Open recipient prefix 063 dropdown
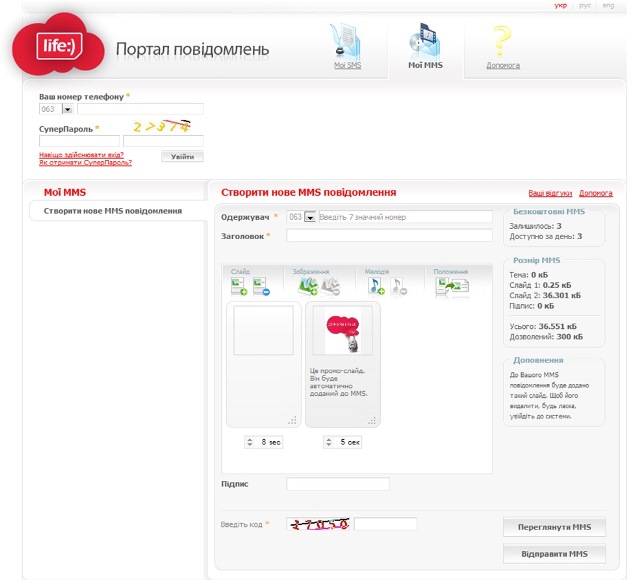Viewport: 634px width, 580px height. 310,217
